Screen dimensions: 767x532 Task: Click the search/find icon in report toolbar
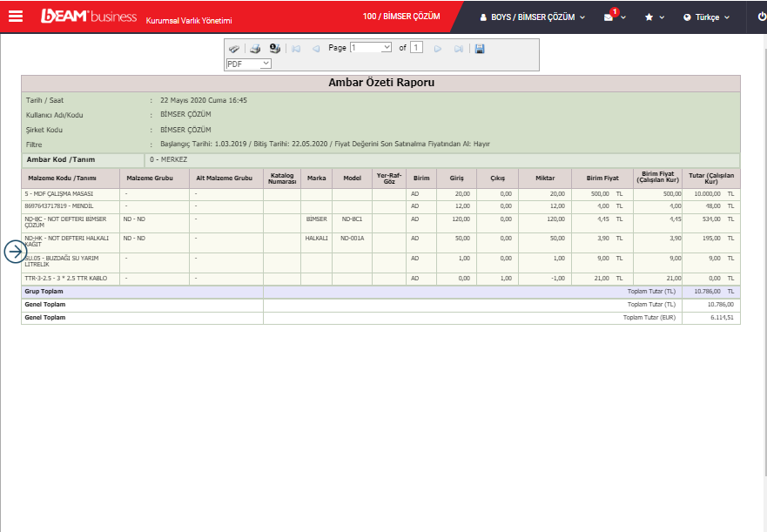pyautogui.click(x=234, y=49)
